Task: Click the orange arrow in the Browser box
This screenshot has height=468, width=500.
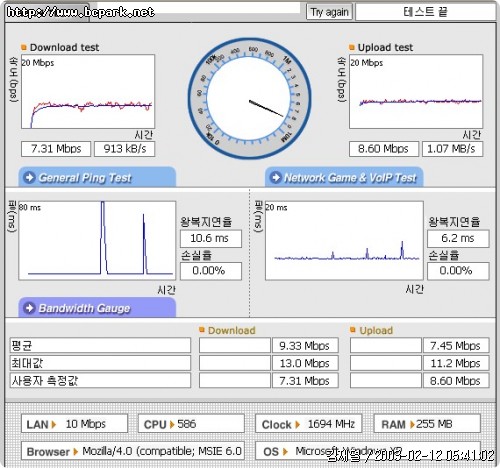Action: coord(76,452)
